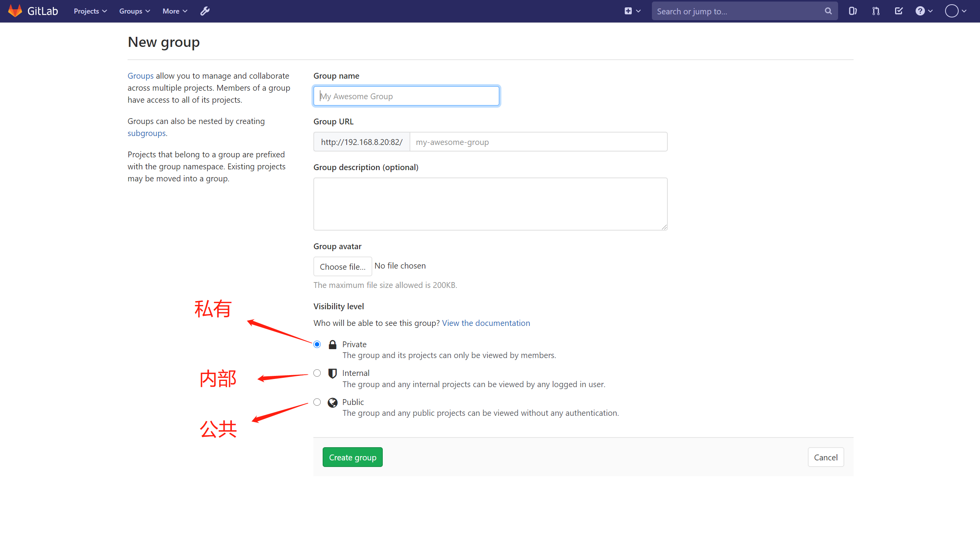The image size is (980, 534).
Task: Click the No file chosen text
Action: tap(400, 266)
